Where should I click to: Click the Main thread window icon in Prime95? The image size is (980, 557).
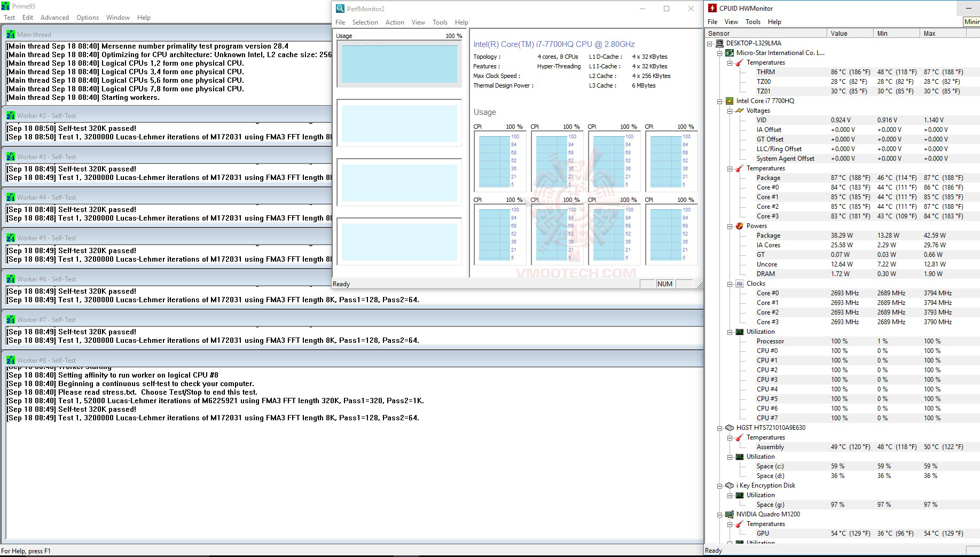[x=11, y=34]
